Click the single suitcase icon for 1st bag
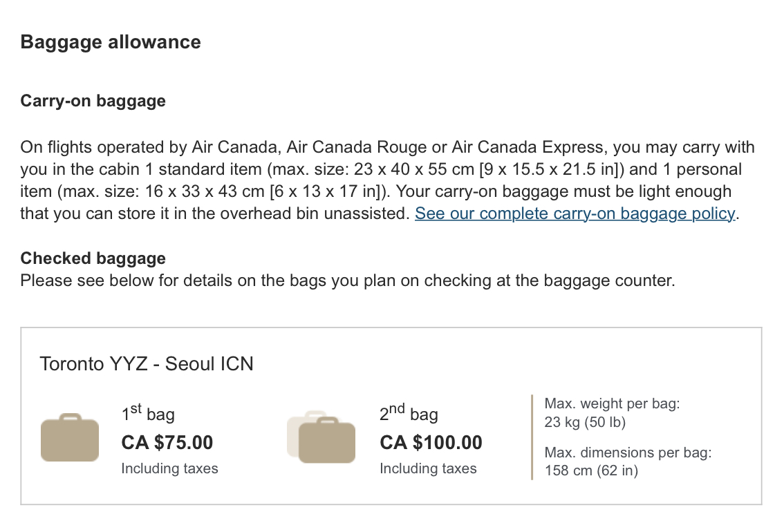 click(70, 437)
